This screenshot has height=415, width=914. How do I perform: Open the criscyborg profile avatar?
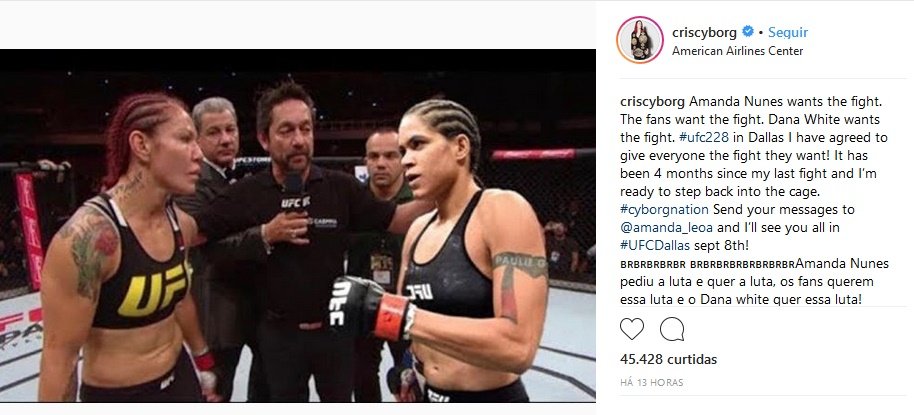pyautogui.click(x=640, y=40)
